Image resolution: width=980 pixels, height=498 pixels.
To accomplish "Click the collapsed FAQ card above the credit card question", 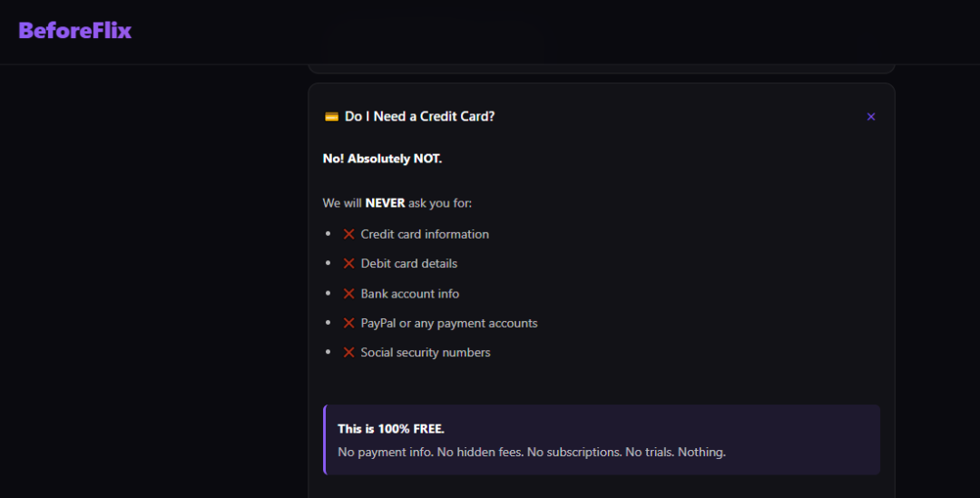I will coord(601,69).
